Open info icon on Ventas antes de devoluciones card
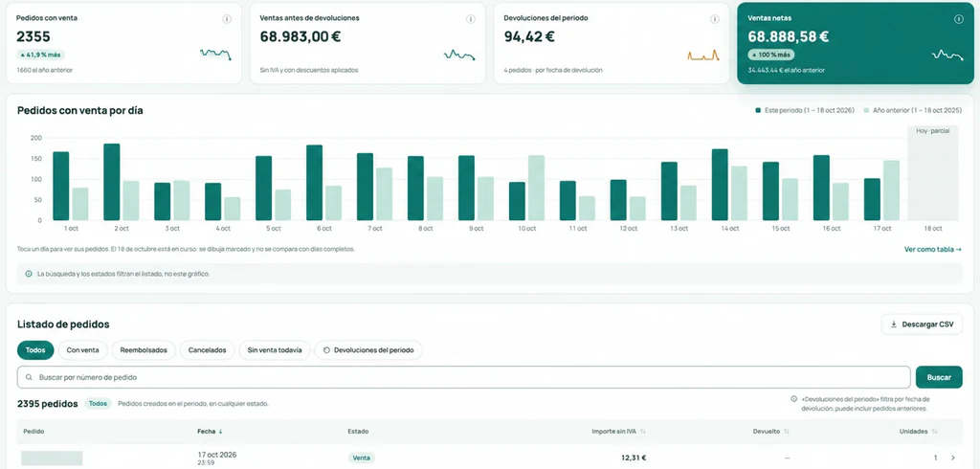Viewport: 980px width, 469px height. (471, 19)
